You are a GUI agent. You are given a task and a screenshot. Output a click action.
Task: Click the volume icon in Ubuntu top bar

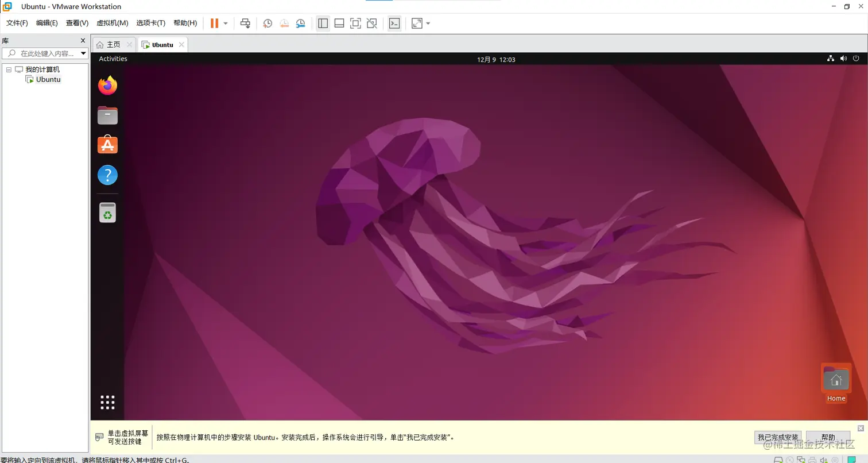(x=843, y=59)
